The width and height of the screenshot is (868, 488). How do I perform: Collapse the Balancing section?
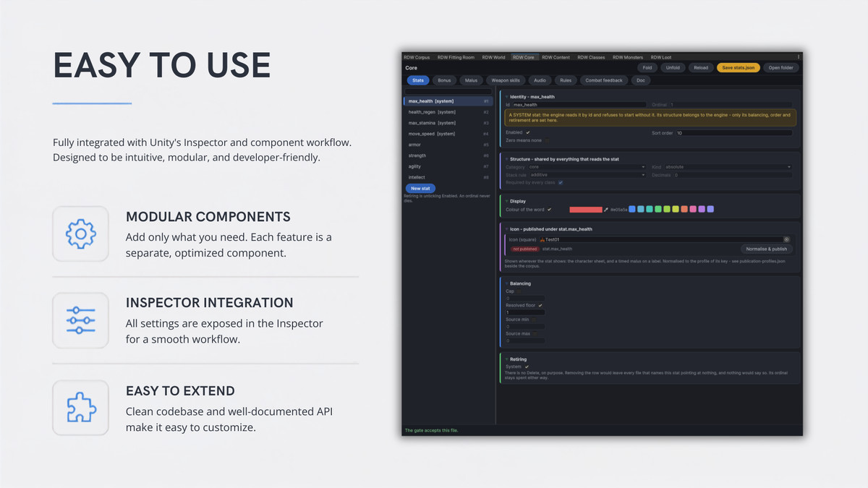click(x=506, y=283)
